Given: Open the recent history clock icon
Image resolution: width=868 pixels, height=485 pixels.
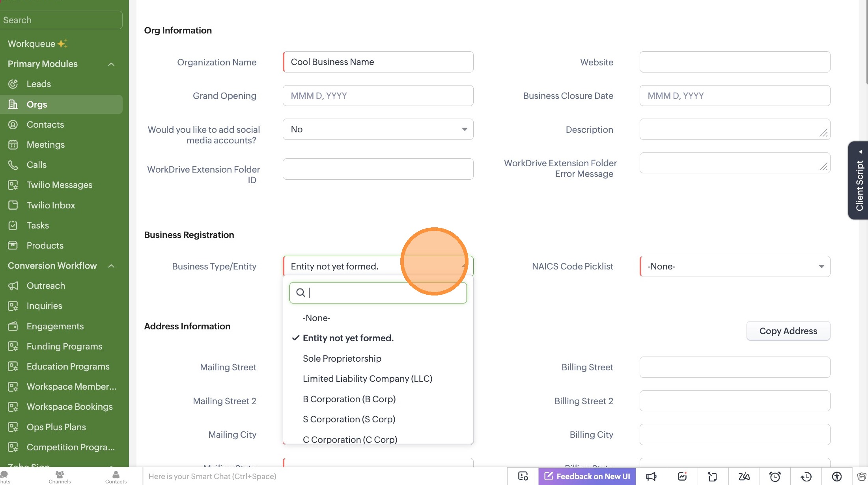Looking at the screenshot, I should 806,476.
